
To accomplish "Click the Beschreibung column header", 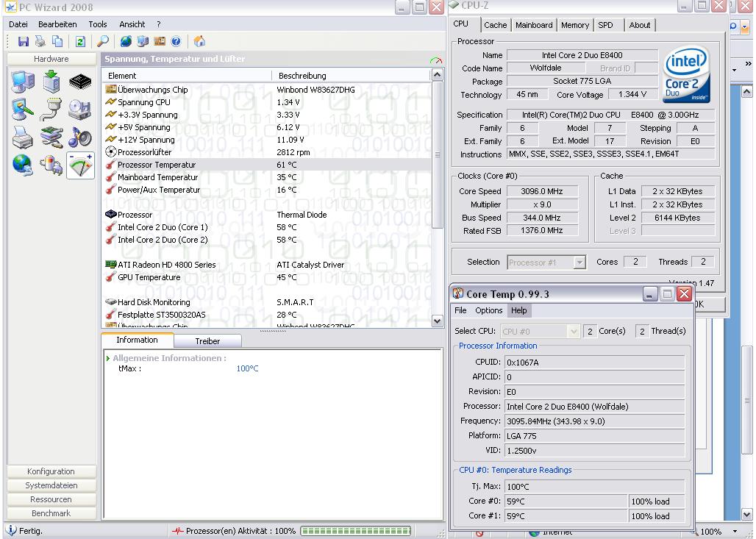I will [x=351, y=76].
